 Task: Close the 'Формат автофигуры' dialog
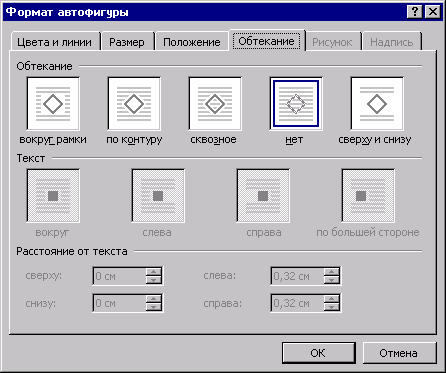pos(433,12)
